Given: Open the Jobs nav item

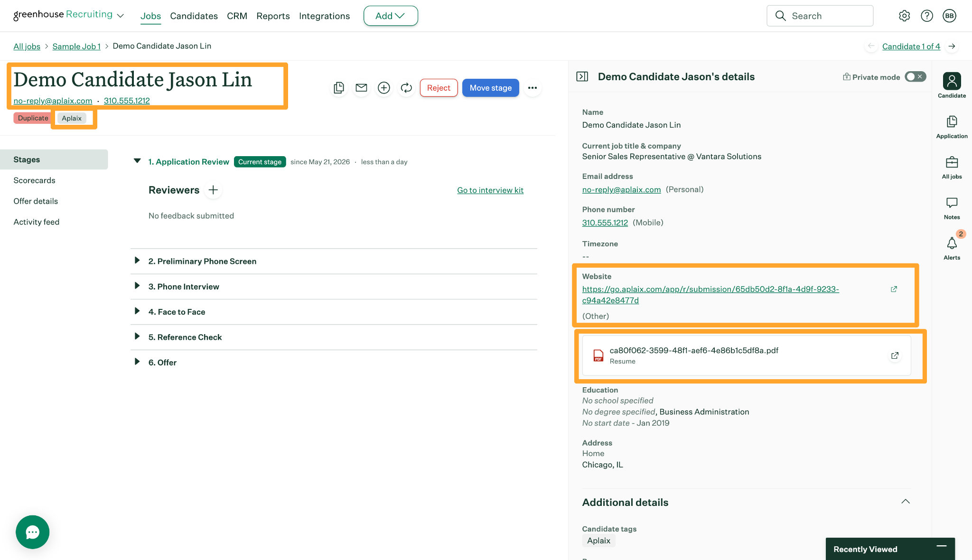Looking at the screenshot, I should pyautogui.click(x=150, y=16).
